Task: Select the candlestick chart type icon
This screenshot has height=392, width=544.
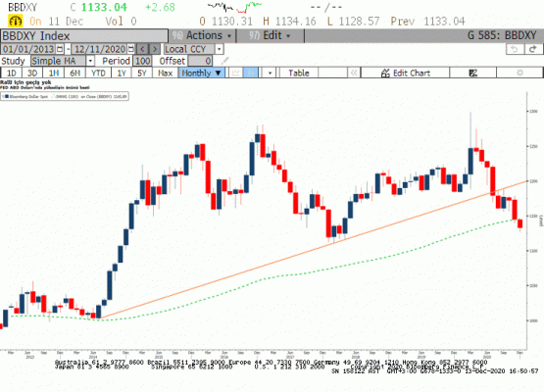Action: coord(251,73)
